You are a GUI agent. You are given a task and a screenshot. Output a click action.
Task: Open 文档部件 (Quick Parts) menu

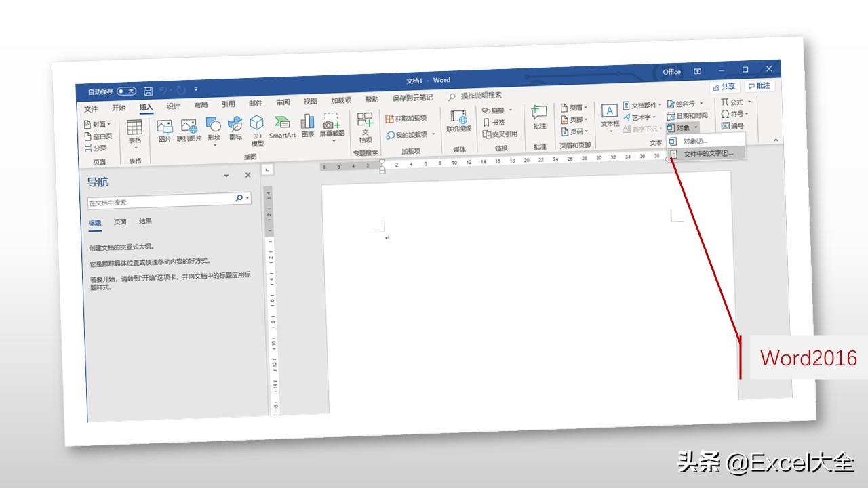(x=642, y=106)
